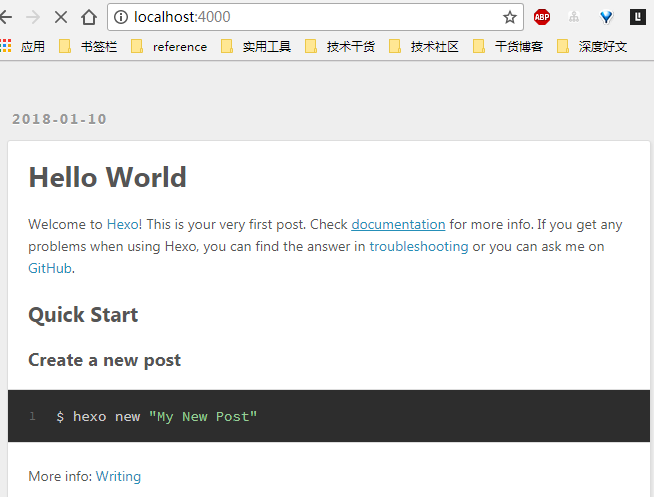654x497 pixels.
Task: Open the Adblock Plus extension icon
Action: 542,17
